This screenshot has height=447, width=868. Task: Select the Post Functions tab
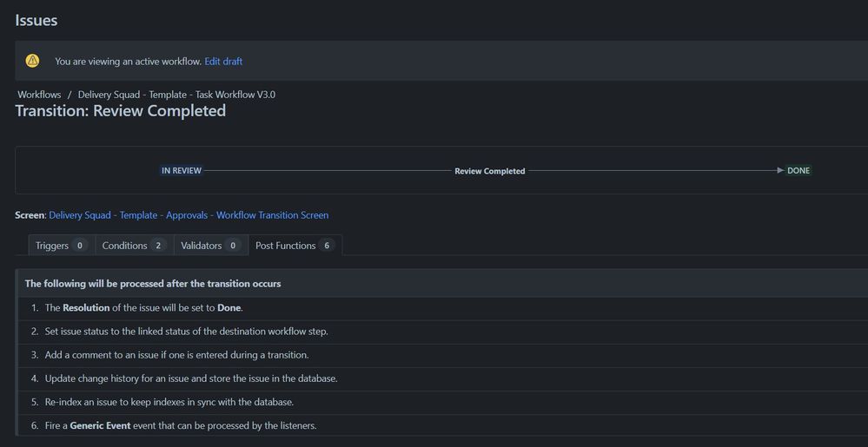tap(295, 246)
